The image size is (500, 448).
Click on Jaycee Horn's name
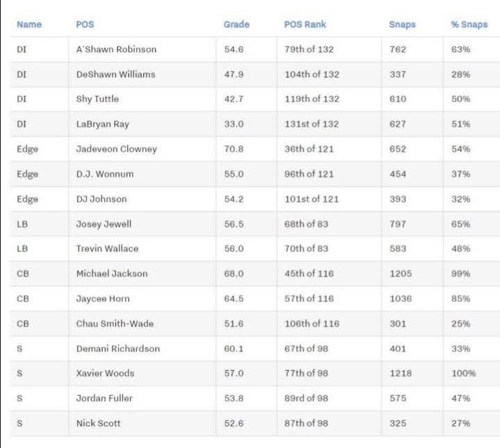coord(103,299)
